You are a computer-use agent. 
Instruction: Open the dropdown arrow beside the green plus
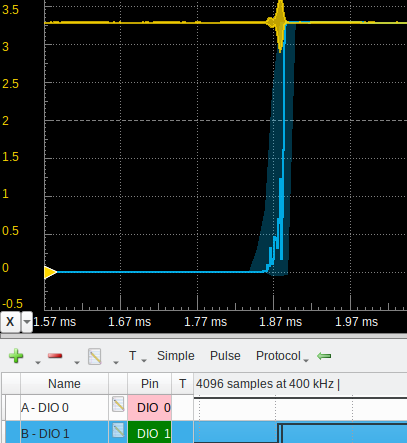click(38, 362)
